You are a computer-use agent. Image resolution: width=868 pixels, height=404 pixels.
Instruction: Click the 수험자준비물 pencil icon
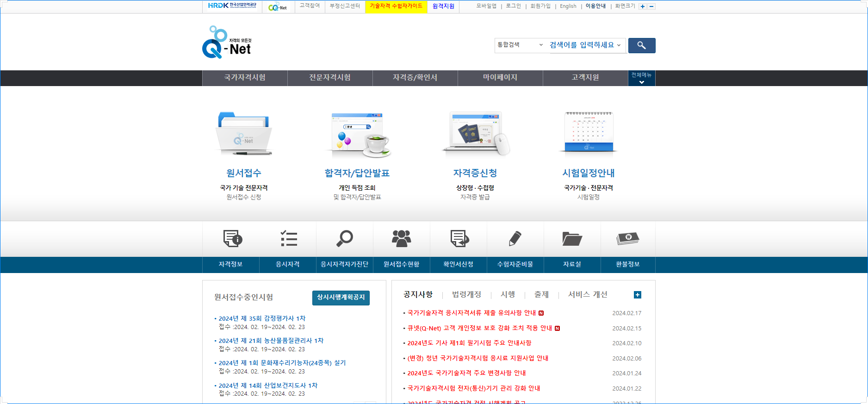(515, 238)
